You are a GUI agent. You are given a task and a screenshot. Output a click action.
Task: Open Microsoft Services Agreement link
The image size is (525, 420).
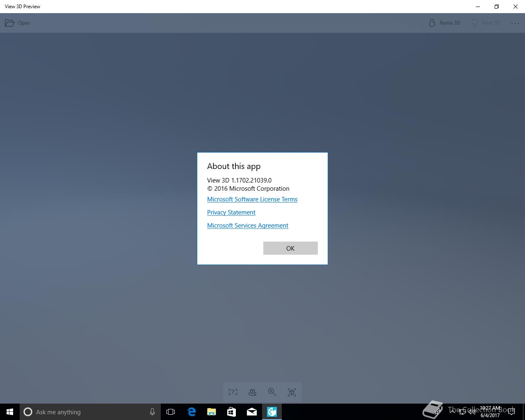pos(248,226)
